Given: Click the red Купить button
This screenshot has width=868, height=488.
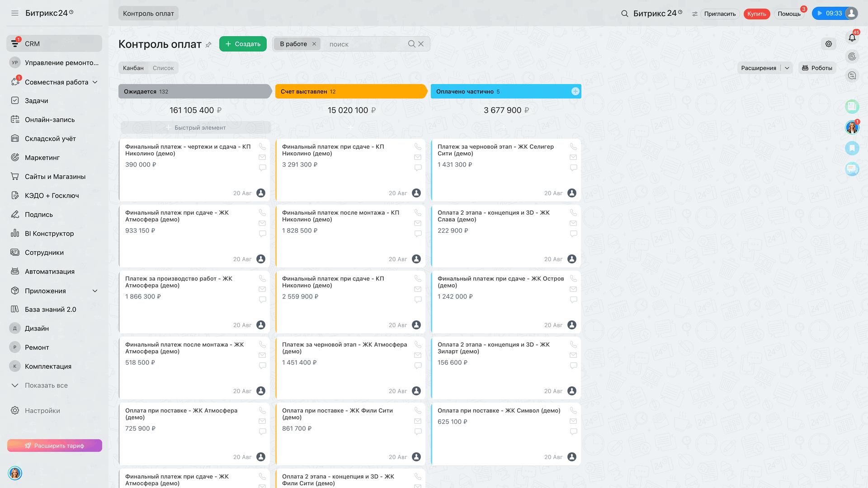Looking at the screenshot, I should [757, 14].
